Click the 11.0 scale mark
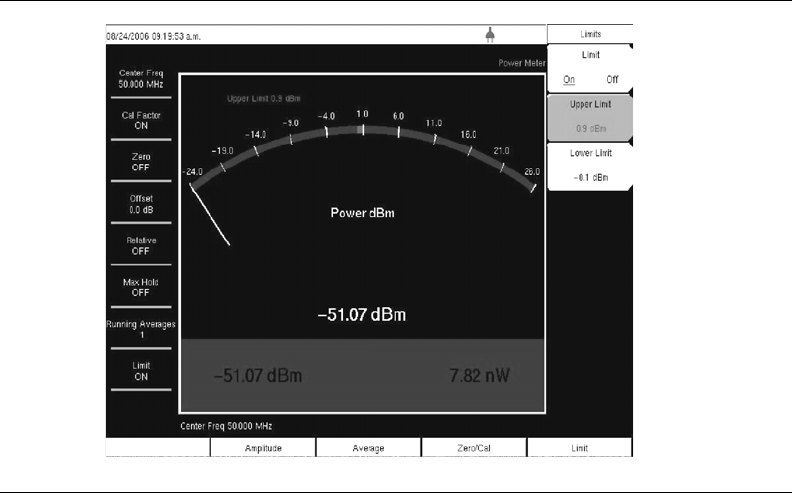792x493 pixels. [x=434, y=123]
